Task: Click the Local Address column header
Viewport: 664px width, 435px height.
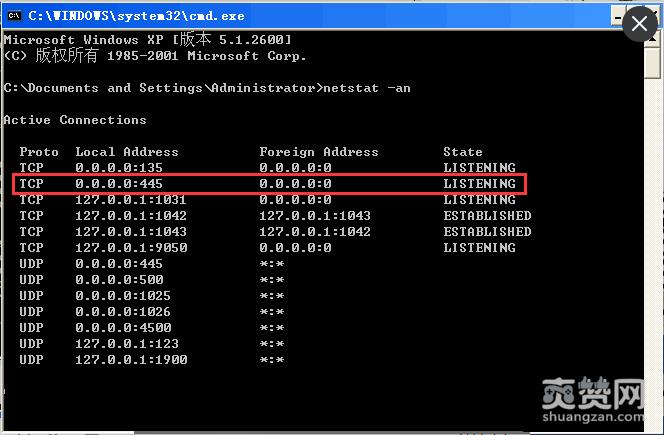Action: point(127,152)
